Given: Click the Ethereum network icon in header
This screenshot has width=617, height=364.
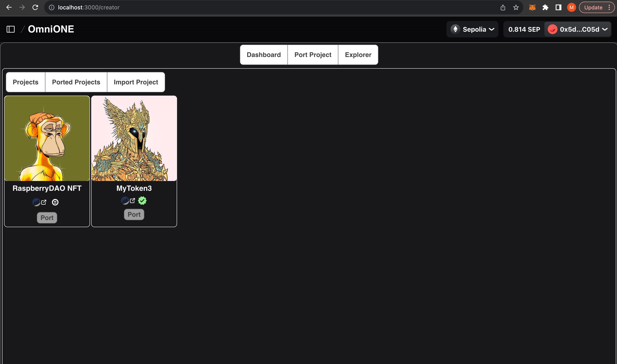Looking at the screenshot, I should 455,29.
